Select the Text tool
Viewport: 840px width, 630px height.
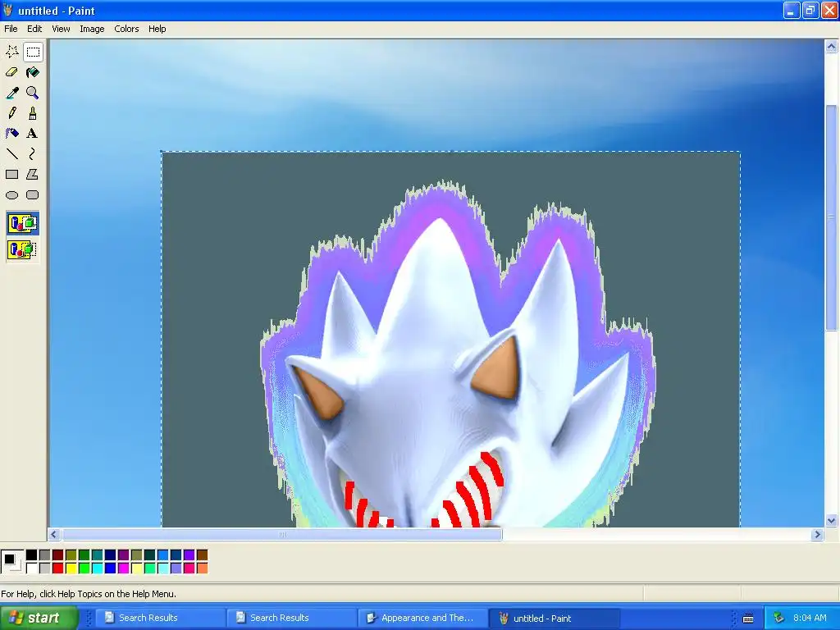pos(33,134)
